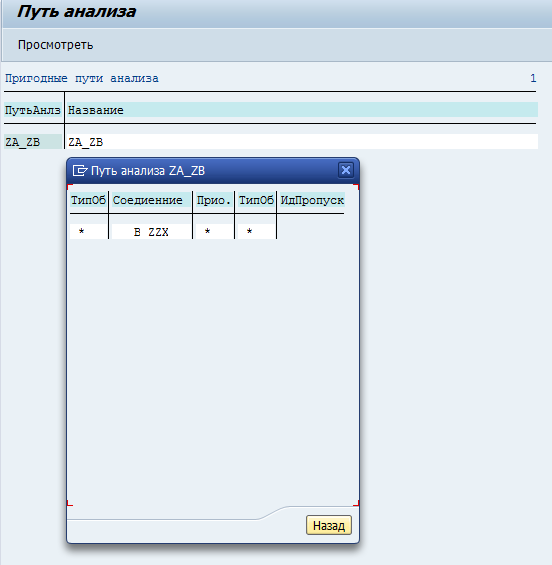This screenshot has width=552, height=565.
Task: Click the Назад button in the dialog
Action: point(329,525)
